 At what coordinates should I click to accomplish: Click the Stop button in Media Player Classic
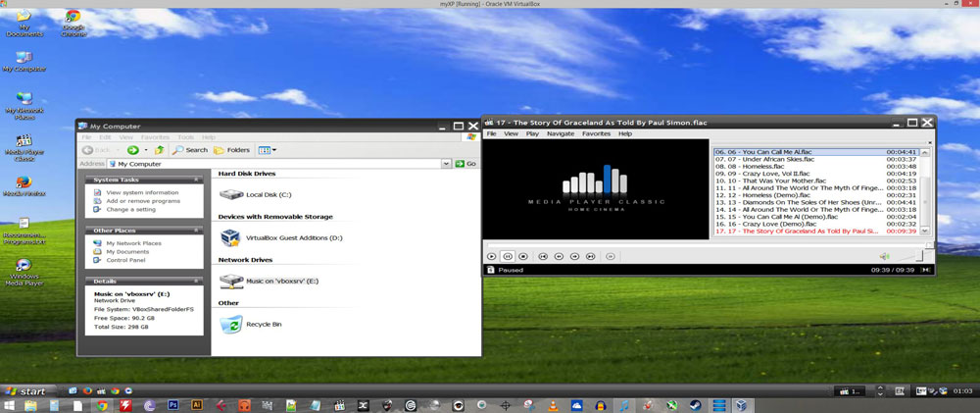523,256
